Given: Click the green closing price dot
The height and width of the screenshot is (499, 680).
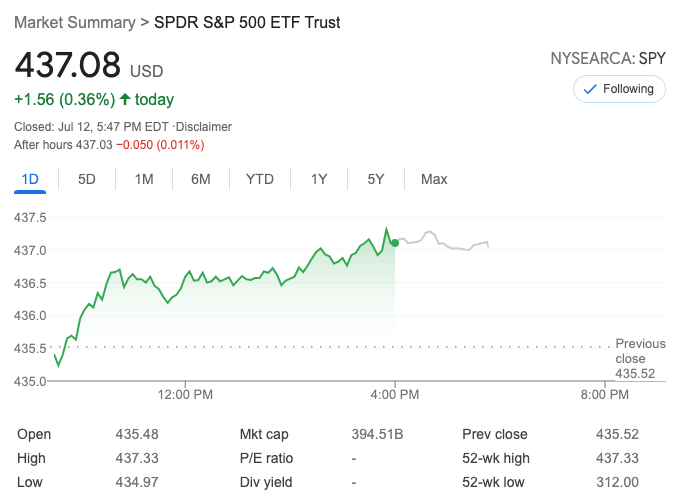Looking at the screenshot, I should (395, 242).
